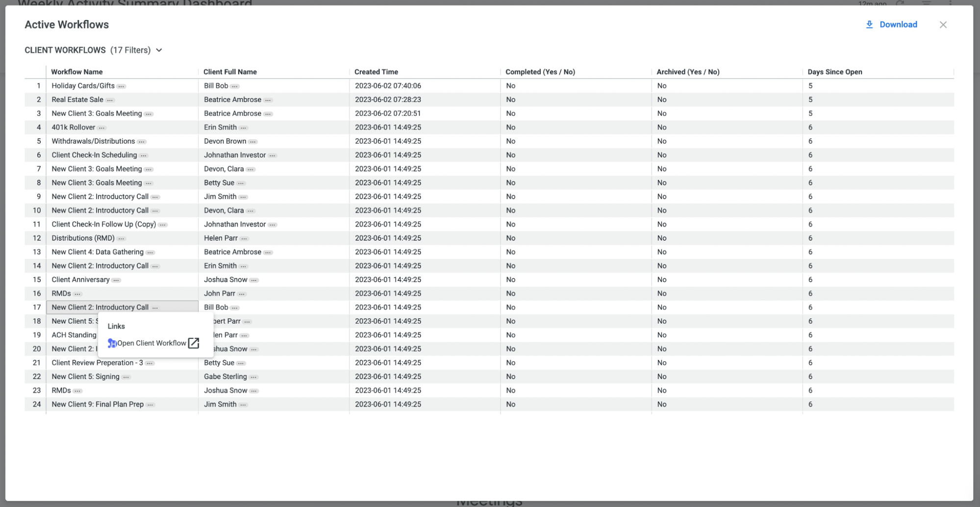980x507 pixels.
Task: Sort by Client Full Name column header
Action: [x=230, y=72]
